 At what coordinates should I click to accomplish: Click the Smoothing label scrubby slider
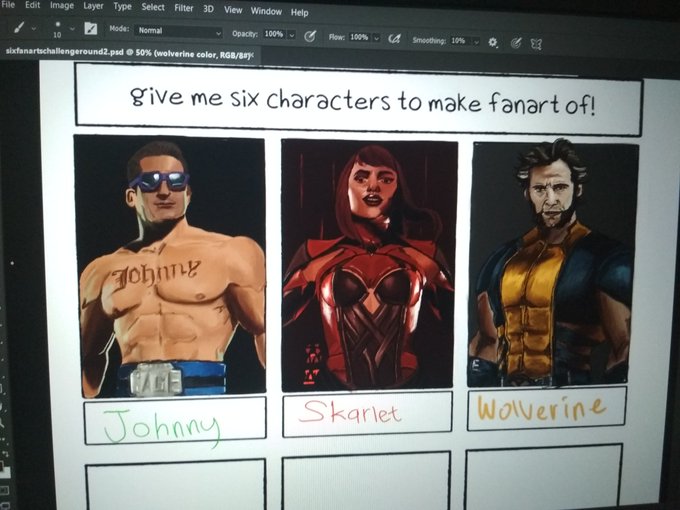pyautogui.click(x=429, y=40)
